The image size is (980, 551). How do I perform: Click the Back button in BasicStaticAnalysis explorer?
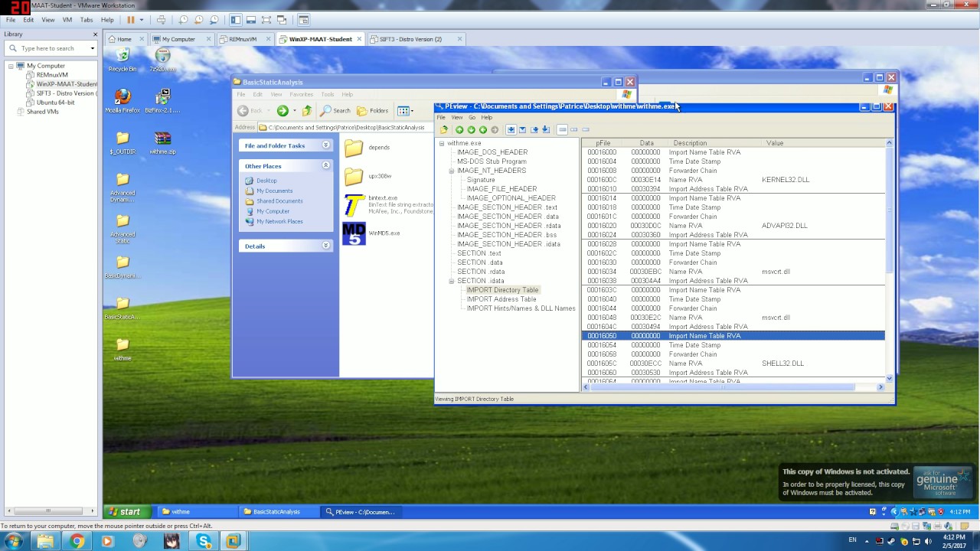[x=250, y=110]
